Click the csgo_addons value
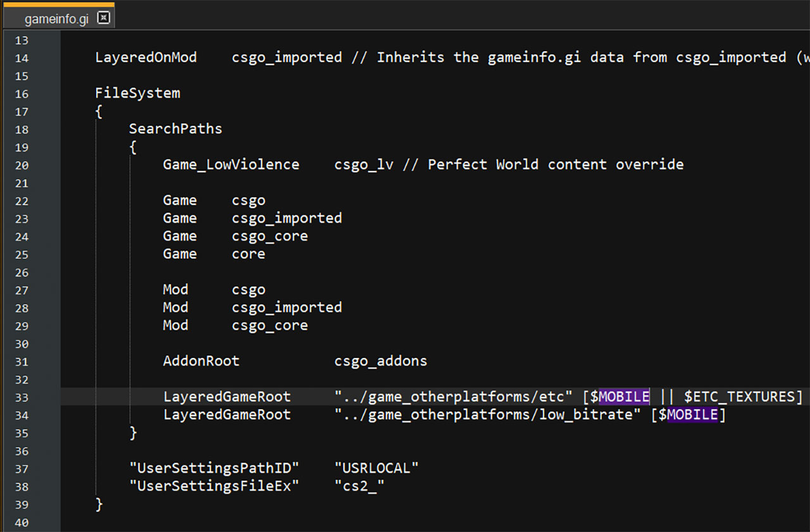The width and height of the screenshot is (810, 532). 380,361
